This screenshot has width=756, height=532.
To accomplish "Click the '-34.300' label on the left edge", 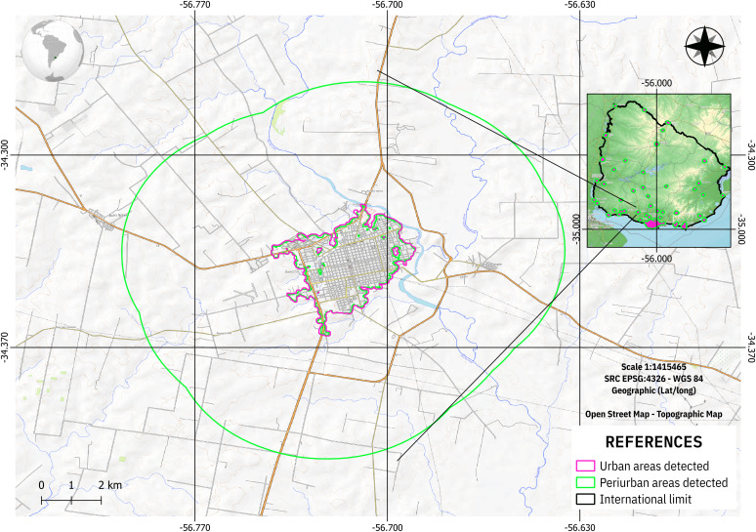I will click(5, 154).
